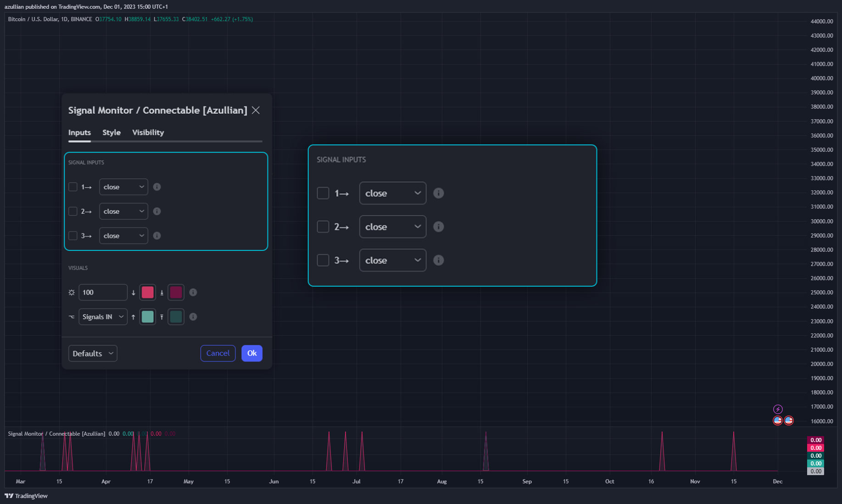
Task: Click the 30000.00 price axis label
Action: pos(822,221)
